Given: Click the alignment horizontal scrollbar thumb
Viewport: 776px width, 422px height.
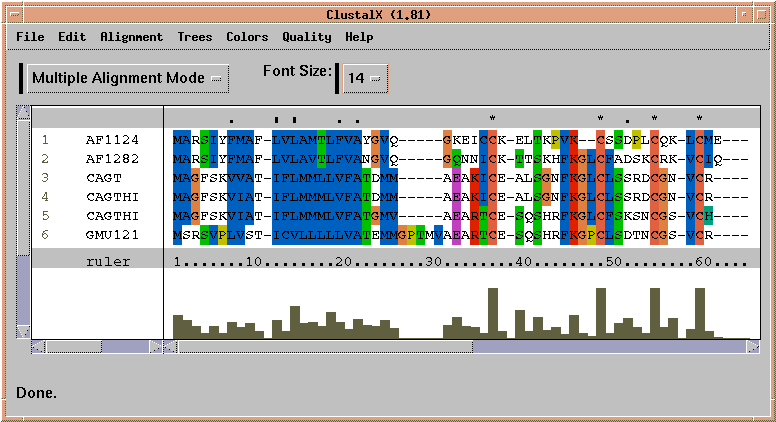Looking at the screenshot, I should click(325, 346).
